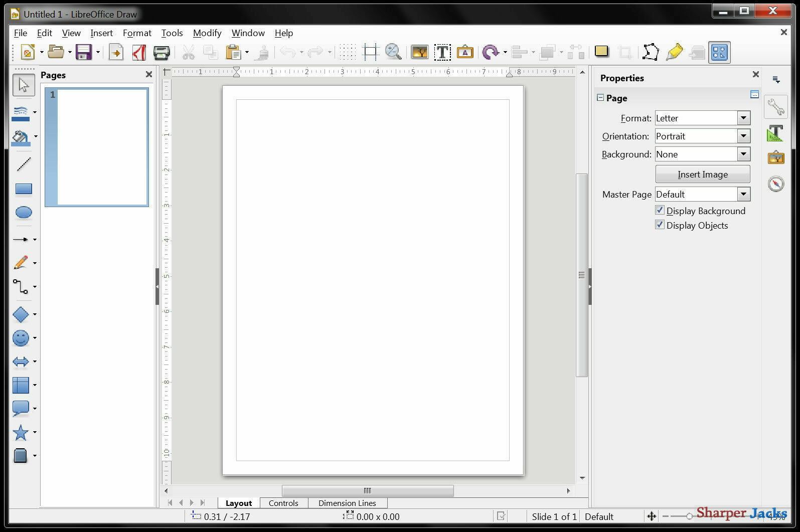The height and width of the screenshot is (532, 800).
Task: Open the Background dropdown
Action: (744, 154)
